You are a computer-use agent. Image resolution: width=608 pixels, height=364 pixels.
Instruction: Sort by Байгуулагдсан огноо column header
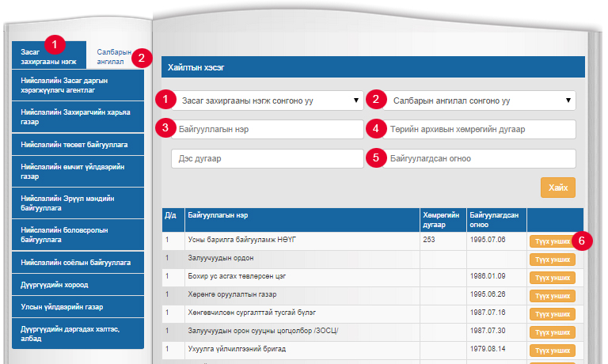click(496, 218)
